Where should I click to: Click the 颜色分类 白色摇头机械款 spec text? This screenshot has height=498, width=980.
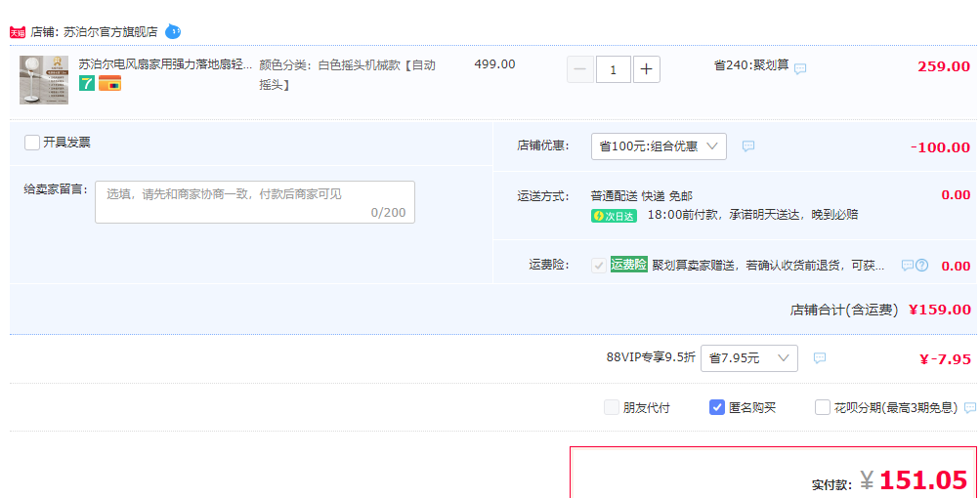[x=348, y=74]
